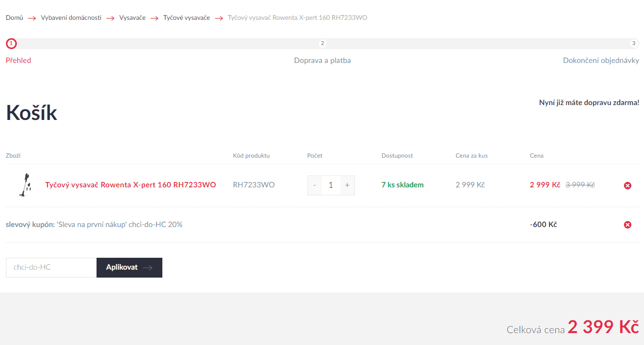This screenshot has height=345, width=644.
Task: Open the Tyčový vysavač Rowenta X-pert product link
Action: click(131, 185)
